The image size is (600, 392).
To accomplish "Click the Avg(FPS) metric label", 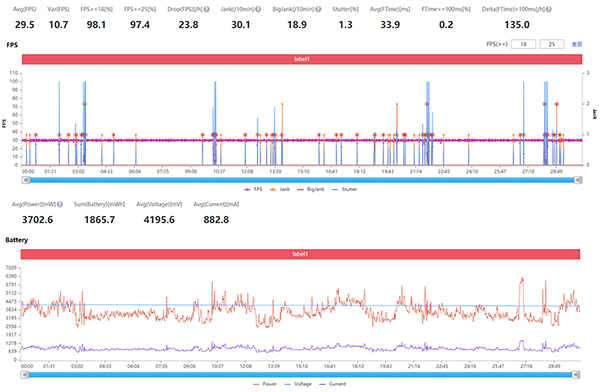I will click(24, 9).
